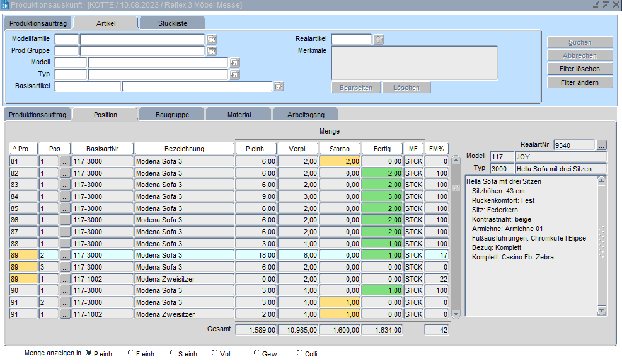Viewport: 622px width, 364px height.
Task: Click ellipsis button in row 81
Action: tap(66, 161)
